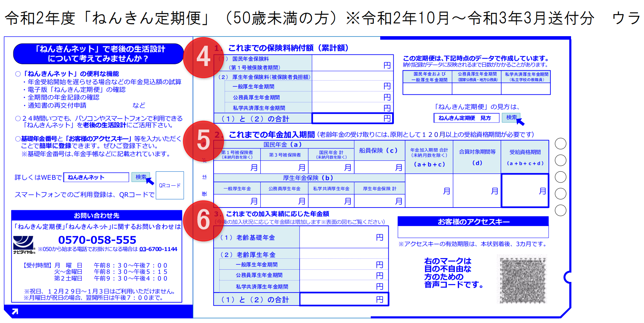Click the 検索 button next to ねんきんネット
Viewport: 644px width, 323px height.
[141, 177]
